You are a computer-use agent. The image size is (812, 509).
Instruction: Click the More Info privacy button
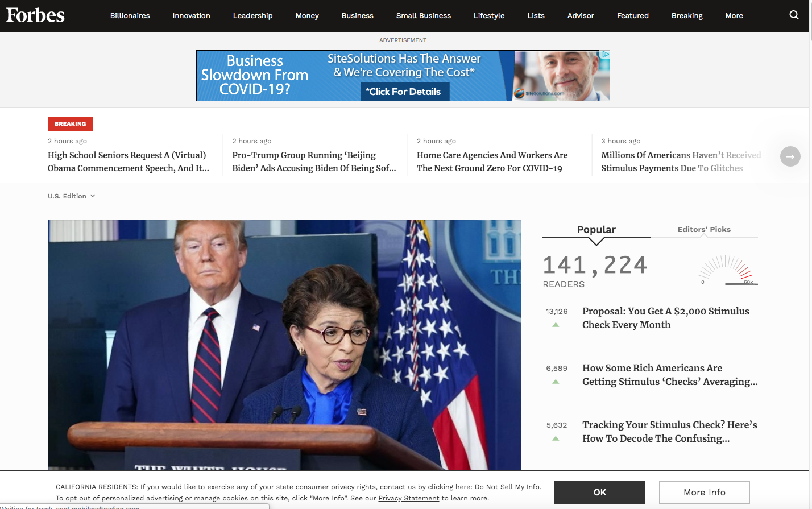coord(704,492)
